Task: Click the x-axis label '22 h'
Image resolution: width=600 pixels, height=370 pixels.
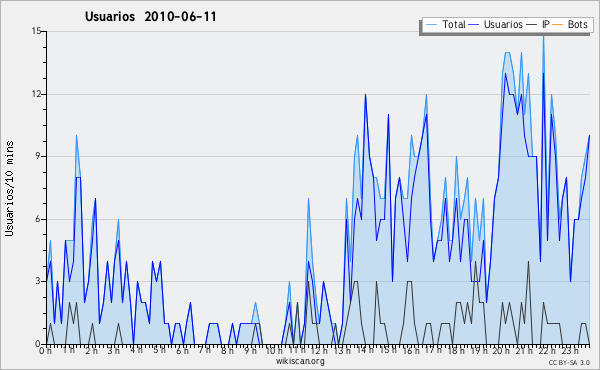Action: click(546, 350)
